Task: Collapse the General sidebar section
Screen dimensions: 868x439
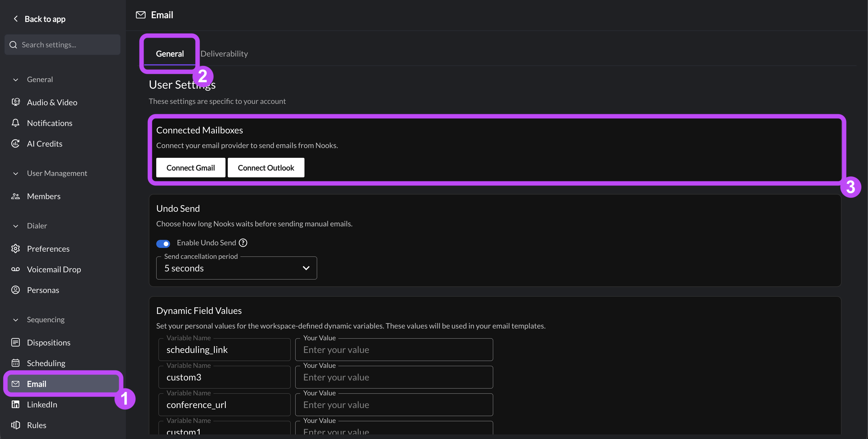Action: [x=16, y=79]
